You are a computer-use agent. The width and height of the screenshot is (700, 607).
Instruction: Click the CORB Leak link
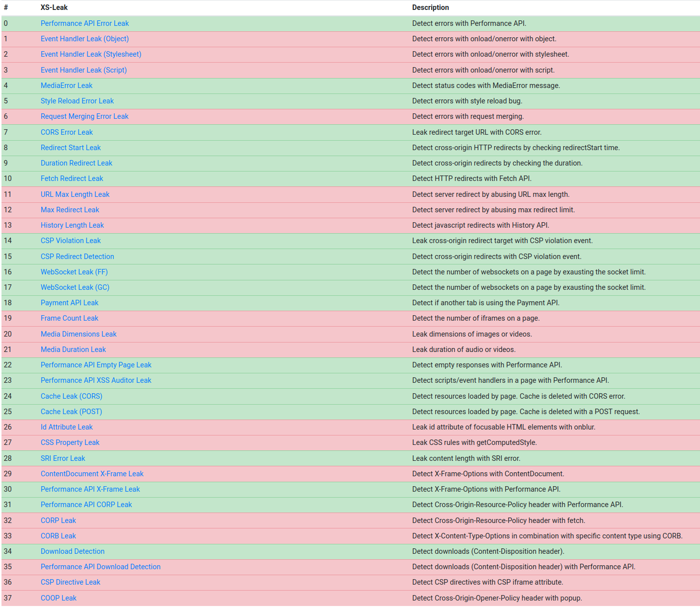58,536
